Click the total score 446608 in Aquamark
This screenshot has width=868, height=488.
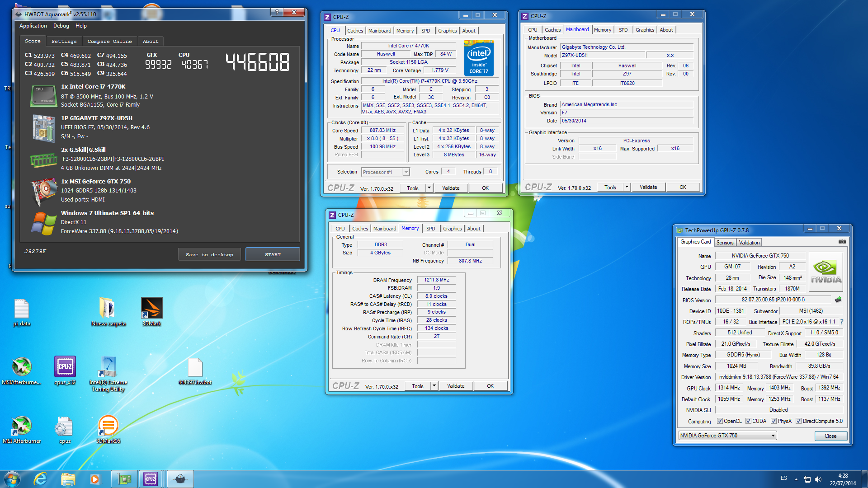click(x=257, y=62)
